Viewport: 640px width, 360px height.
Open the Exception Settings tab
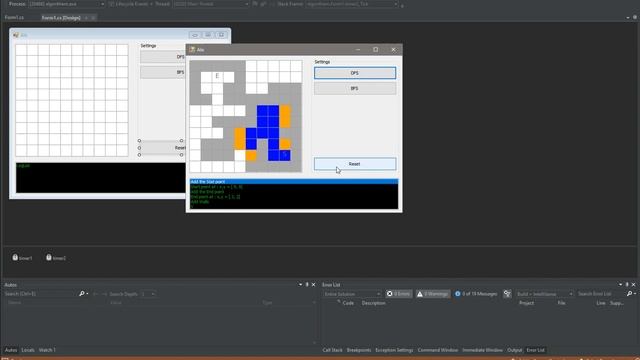pos(394,350)
